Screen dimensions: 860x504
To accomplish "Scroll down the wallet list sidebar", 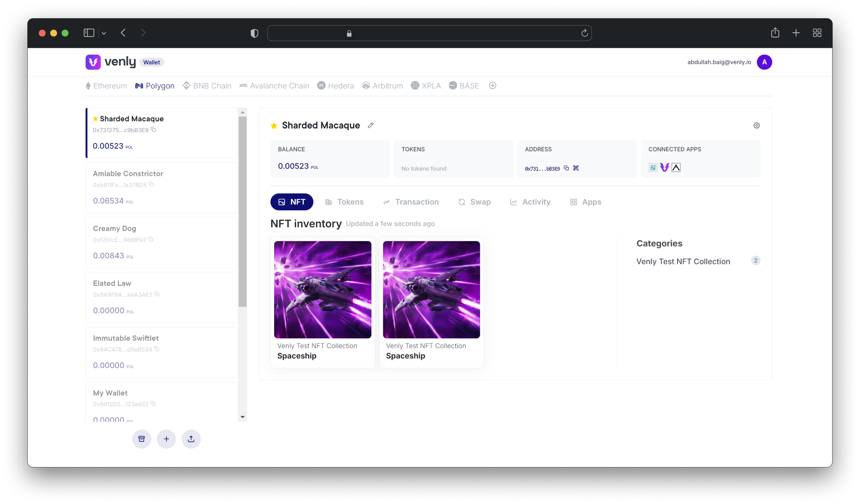I will (x=243, y=418).
